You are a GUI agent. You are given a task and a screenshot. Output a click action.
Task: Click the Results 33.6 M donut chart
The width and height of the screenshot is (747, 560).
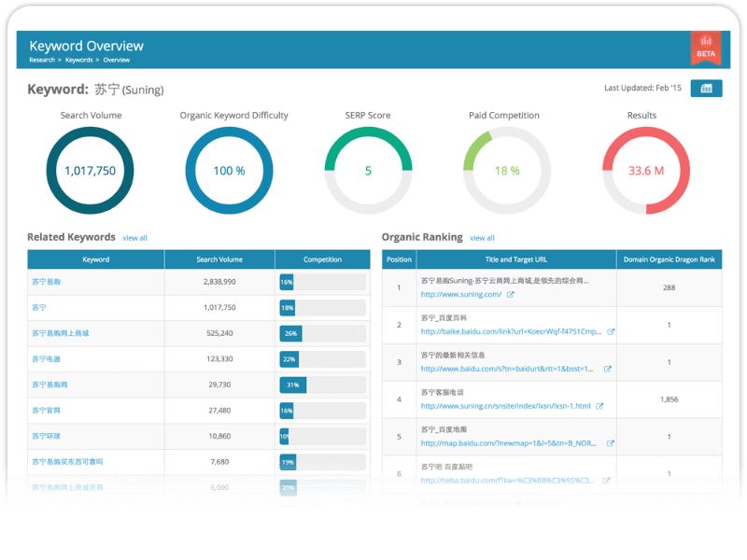click(x=646, y=171)
